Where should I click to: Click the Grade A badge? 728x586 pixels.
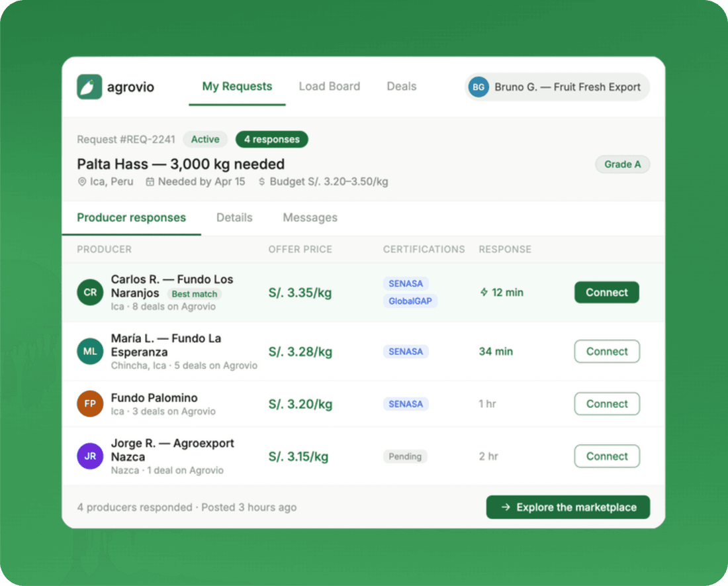coord(622,164)
